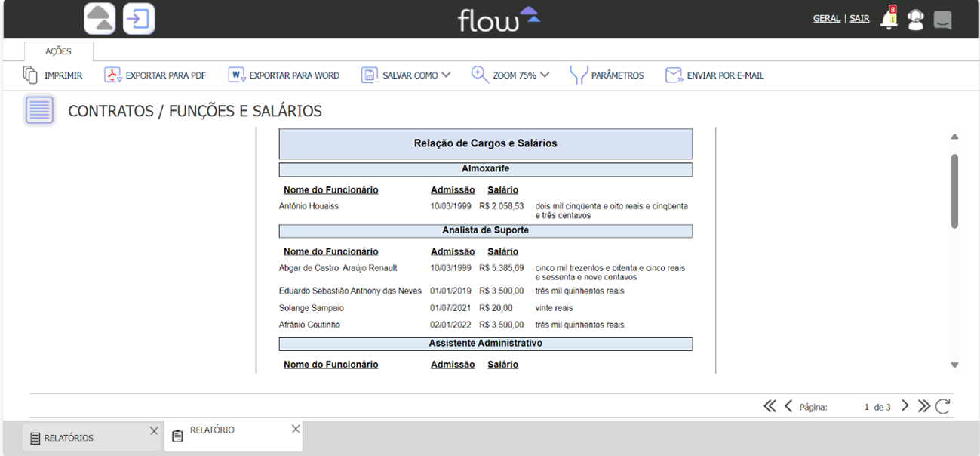This screenshot has width=980, height=456.
Task: Click employee name Antônio Houaiss
Action: click(x=309, y=206)
